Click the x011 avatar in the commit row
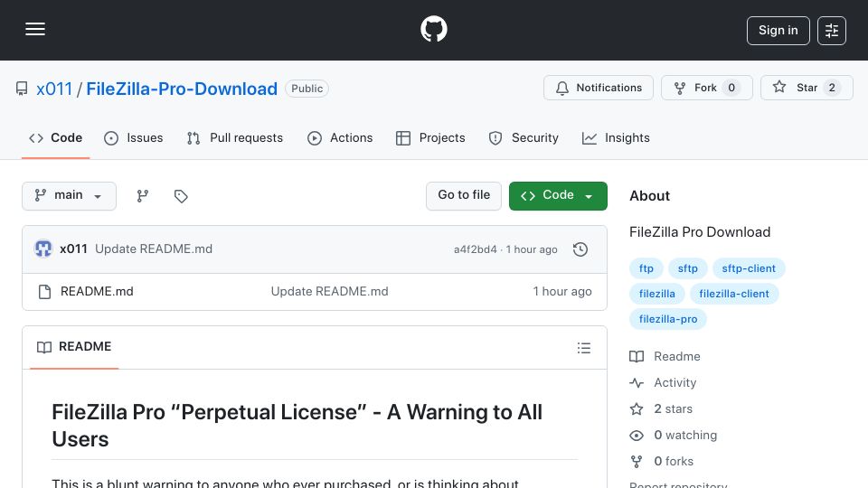Viewport: 868px width, 488px height. [43, 249]
